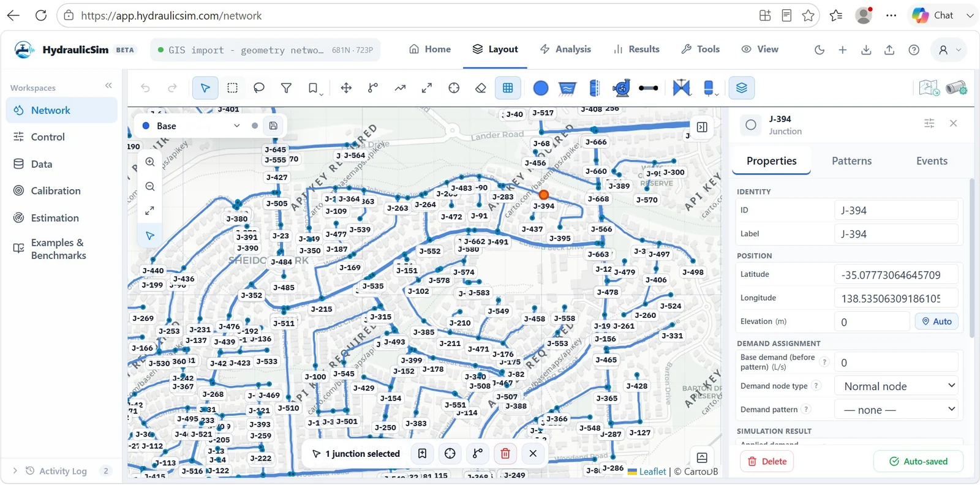Viewport: 980px width, 485px height.
Task: Activate the lasso selection tool
Action: 259,88
